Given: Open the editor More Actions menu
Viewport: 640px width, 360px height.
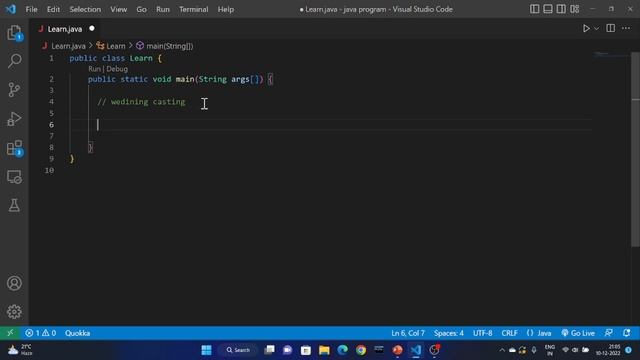Looking at the screenshot, I should [626, 28].
